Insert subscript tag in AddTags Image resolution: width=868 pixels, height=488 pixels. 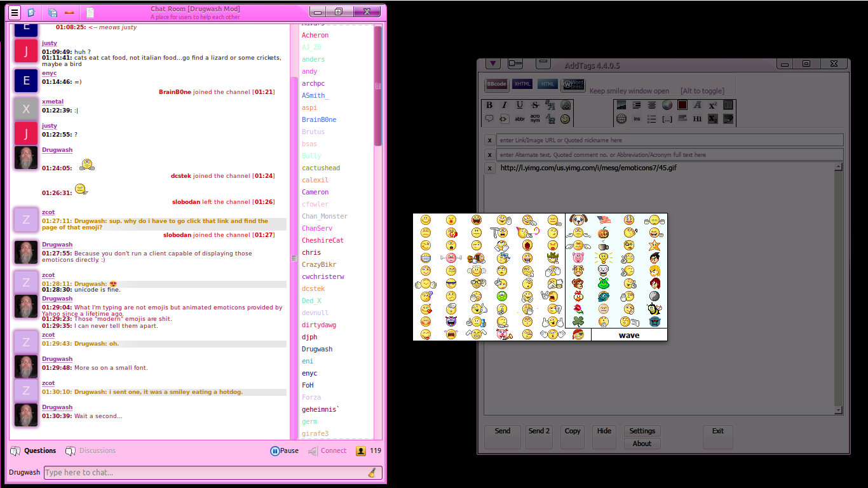tap(713, 119)
